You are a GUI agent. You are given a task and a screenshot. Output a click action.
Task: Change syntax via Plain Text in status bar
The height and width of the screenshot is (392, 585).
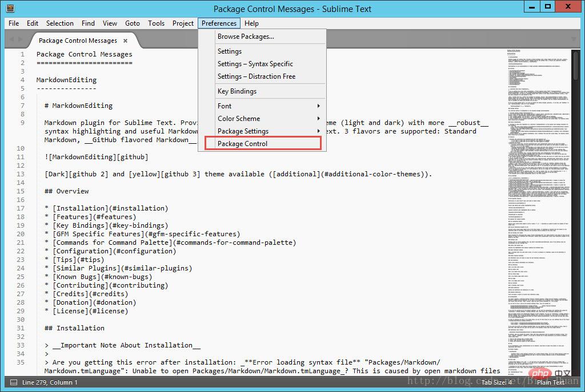[x=550, y=382]
